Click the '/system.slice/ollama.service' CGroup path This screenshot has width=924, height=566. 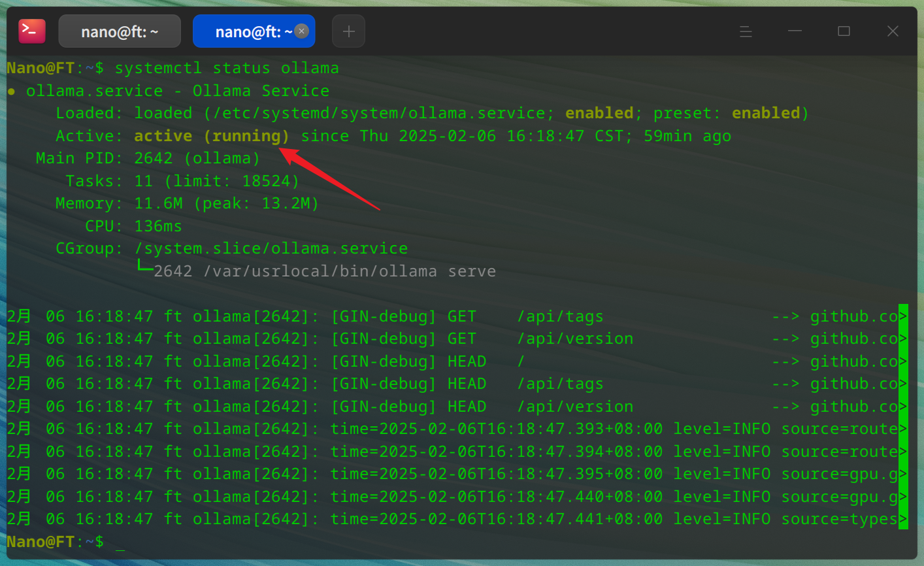271,248
